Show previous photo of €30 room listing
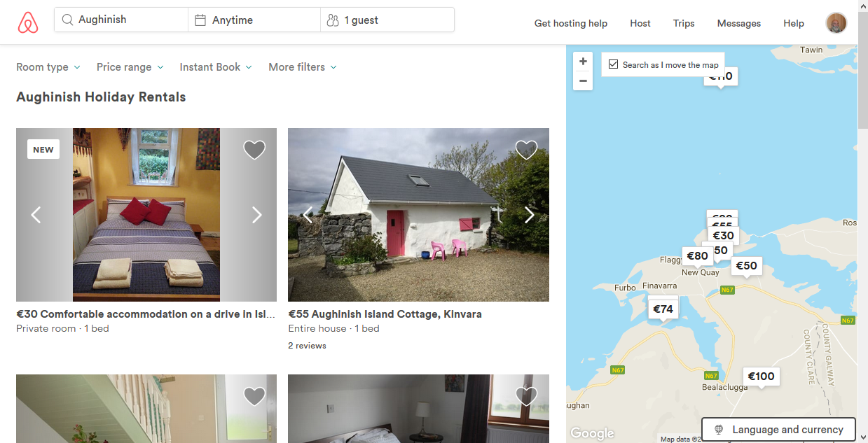868x443 pixels. click(36, 215)
